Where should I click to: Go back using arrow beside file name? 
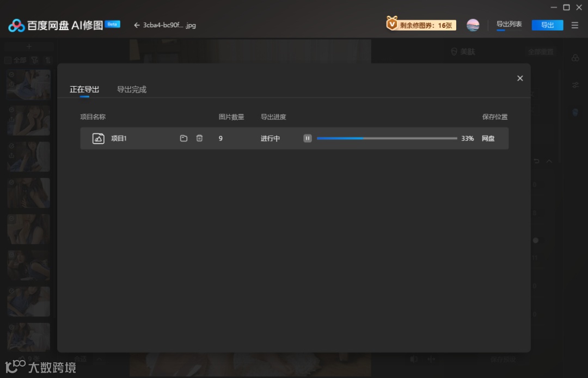pyautogui.click(x=137, y=25)
